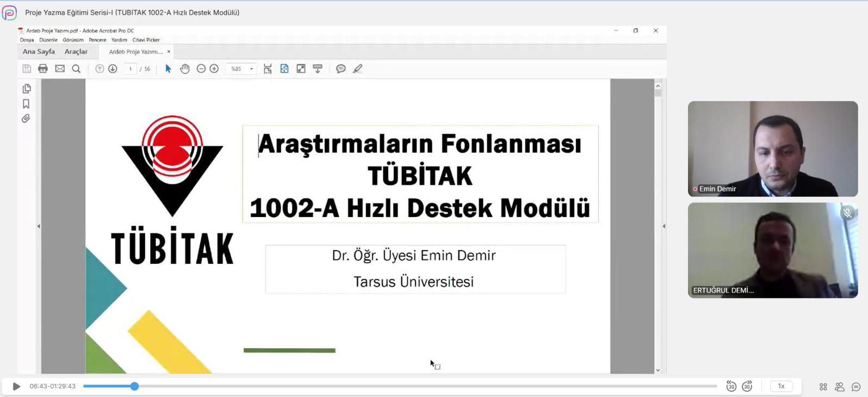Select Emin Demir video thumbnail
The height and width of the screenshot is (397, 868).
coord(773,149)
